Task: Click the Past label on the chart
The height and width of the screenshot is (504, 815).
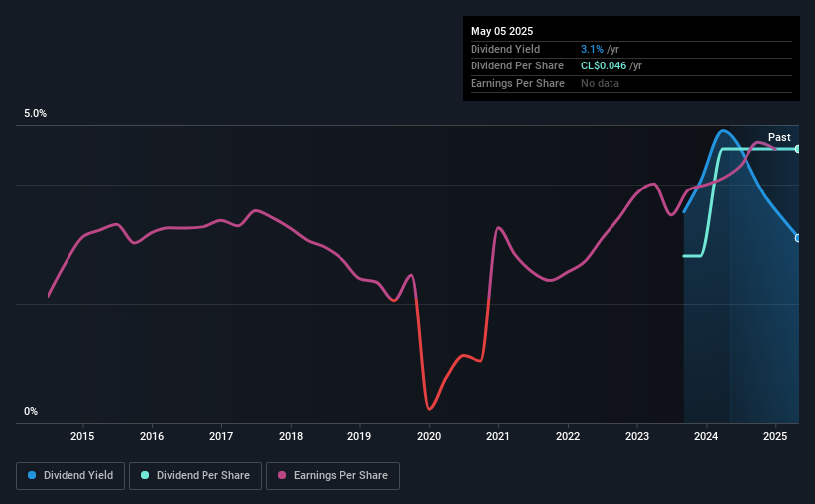Action: click(x=779, y=137)
